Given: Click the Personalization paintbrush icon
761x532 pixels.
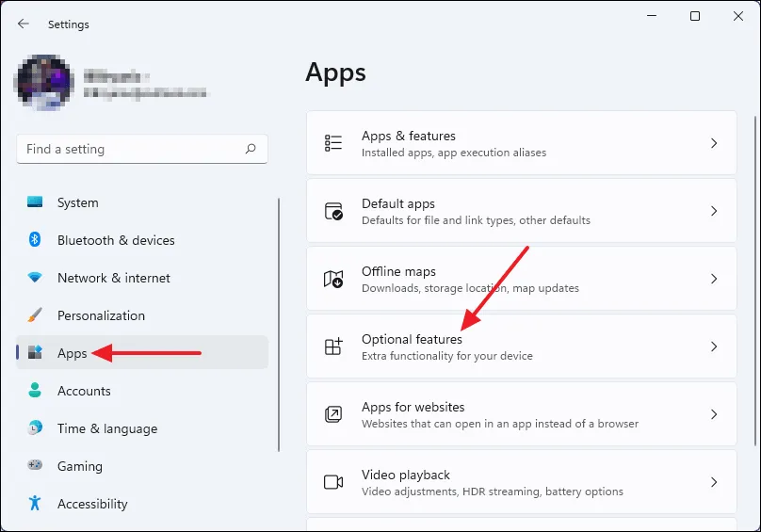Looking at the screenshot, I should tap(35, 315).
